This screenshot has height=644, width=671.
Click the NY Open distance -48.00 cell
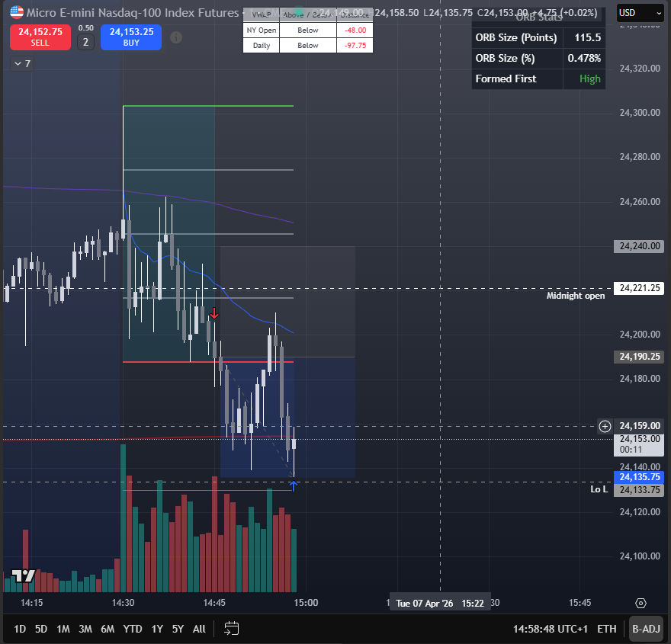point(355,30)
